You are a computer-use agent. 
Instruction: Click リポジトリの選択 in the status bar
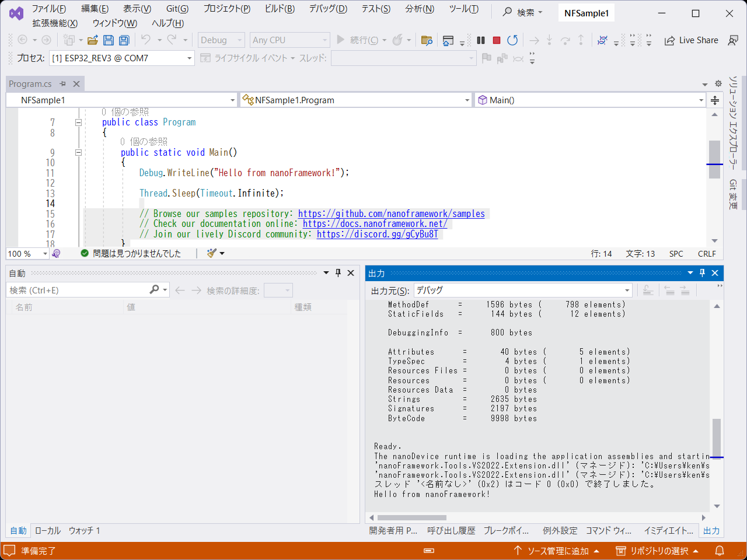click(657, 551)
